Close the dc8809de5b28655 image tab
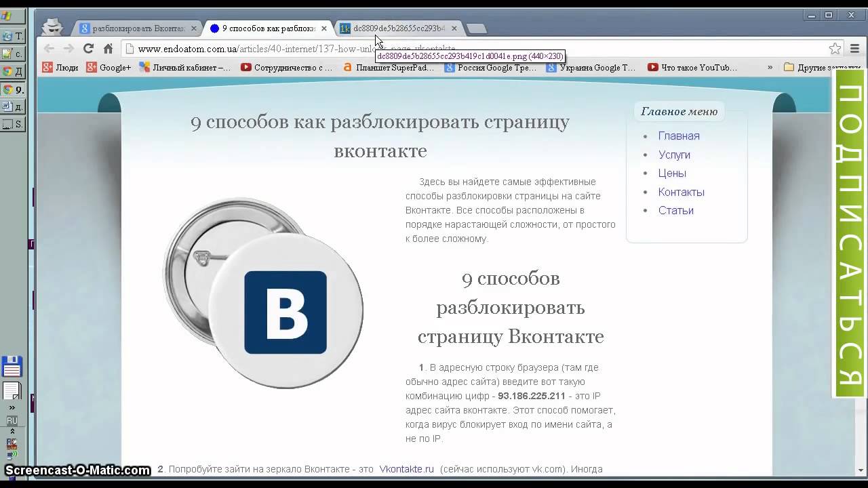The width and height of the screenshot is (868, 488). click(454, 28)
